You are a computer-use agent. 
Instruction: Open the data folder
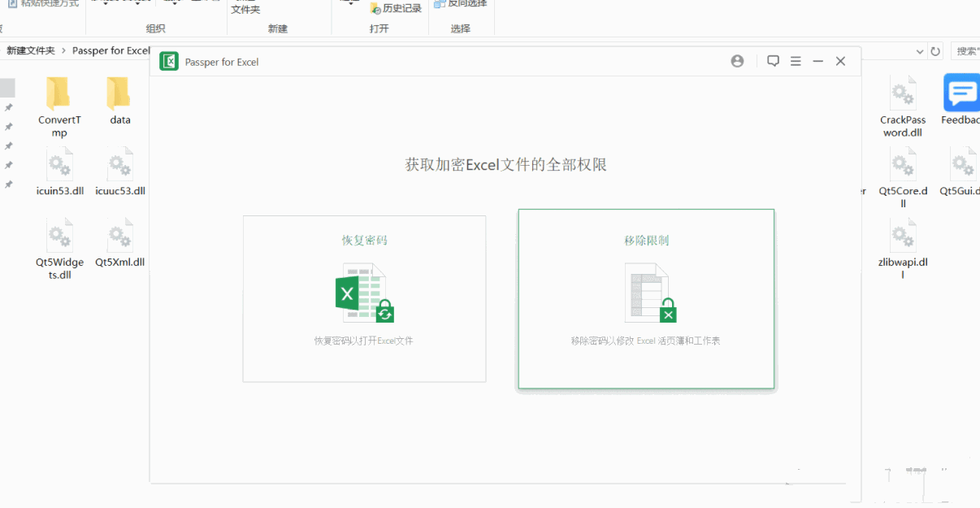pos(119,94)
